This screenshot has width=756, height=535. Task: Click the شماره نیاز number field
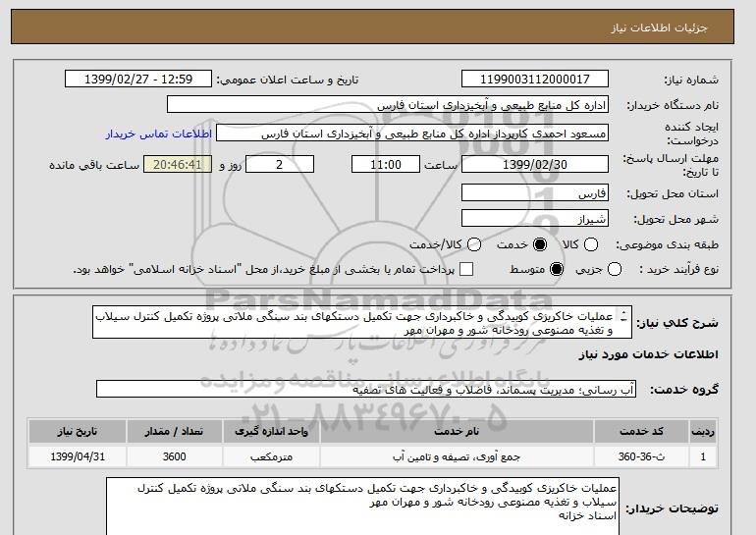[535, 80]
